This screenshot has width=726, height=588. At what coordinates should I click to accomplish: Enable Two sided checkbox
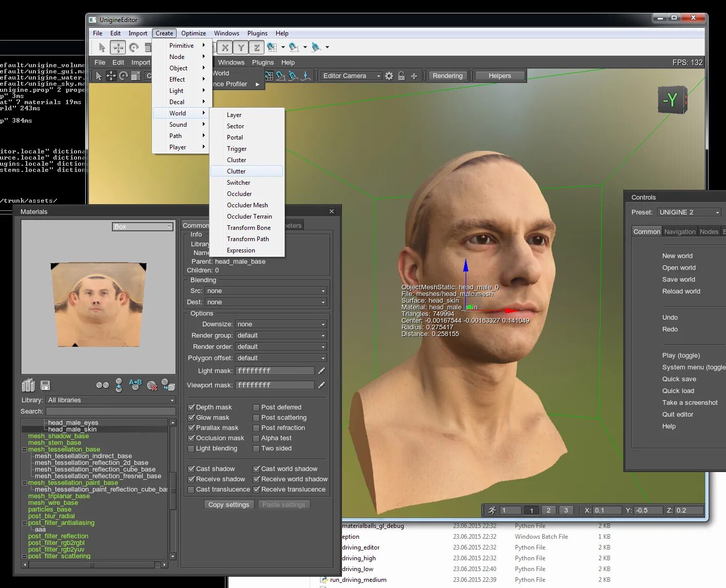[x=256, y=448]
